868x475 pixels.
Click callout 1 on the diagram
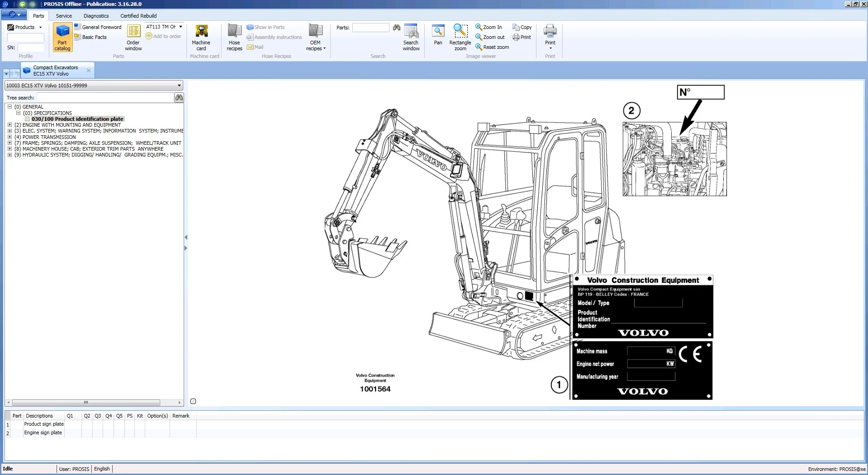tap(559, 385)
